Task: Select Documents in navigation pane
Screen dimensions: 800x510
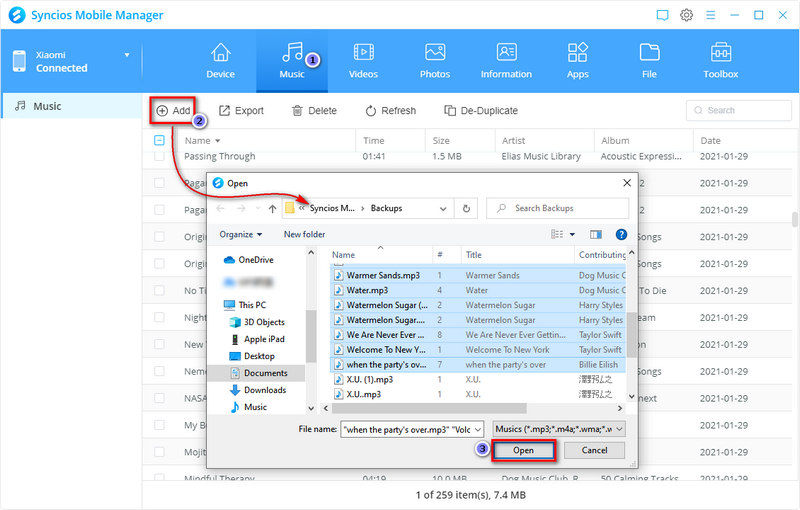Action: [259, 373]
